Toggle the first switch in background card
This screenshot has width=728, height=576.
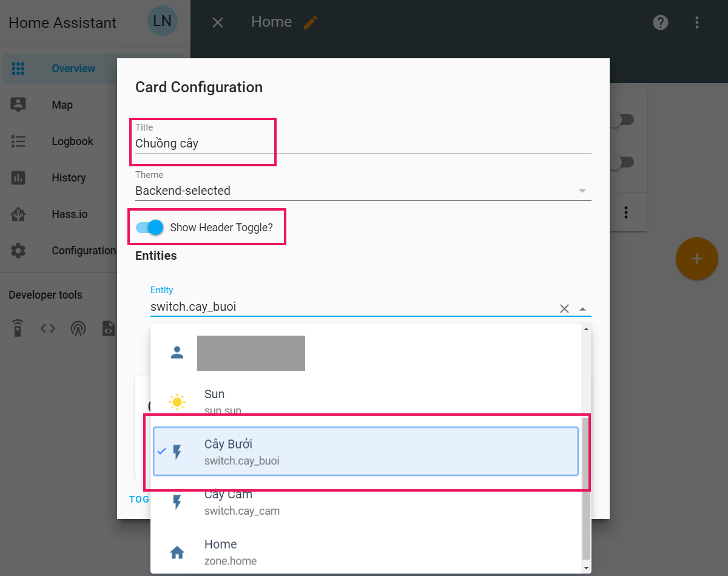(621, 120)
